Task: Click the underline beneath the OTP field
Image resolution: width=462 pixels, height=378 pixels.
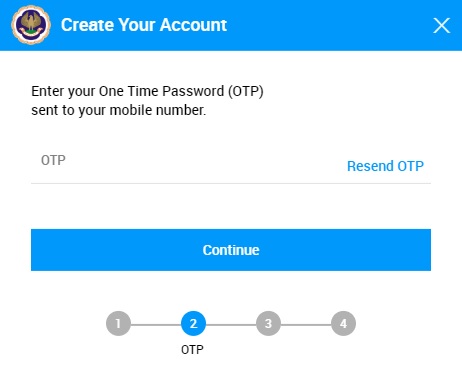Action: point(231,183)
